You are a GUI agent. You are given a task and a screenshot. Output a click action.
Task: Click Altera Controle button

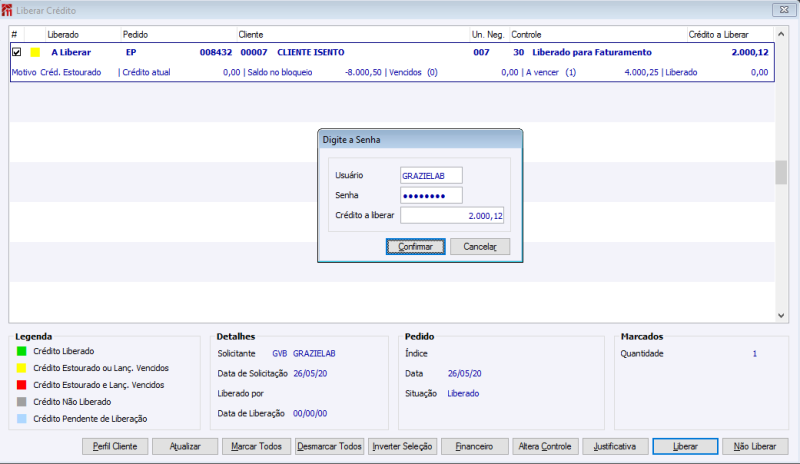[545, 446]
